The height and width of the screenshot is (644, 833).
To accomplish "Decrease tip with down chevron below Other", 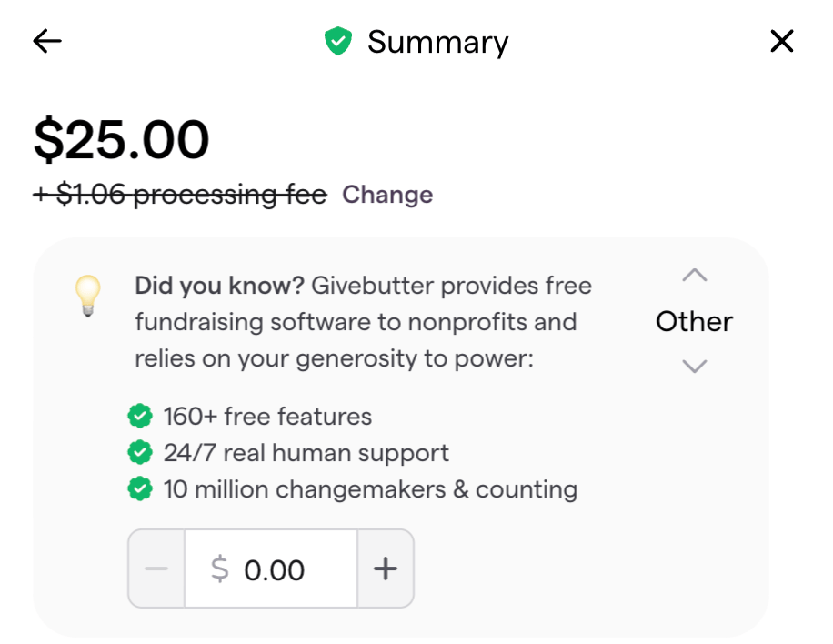I will click(x=695, y=366).
